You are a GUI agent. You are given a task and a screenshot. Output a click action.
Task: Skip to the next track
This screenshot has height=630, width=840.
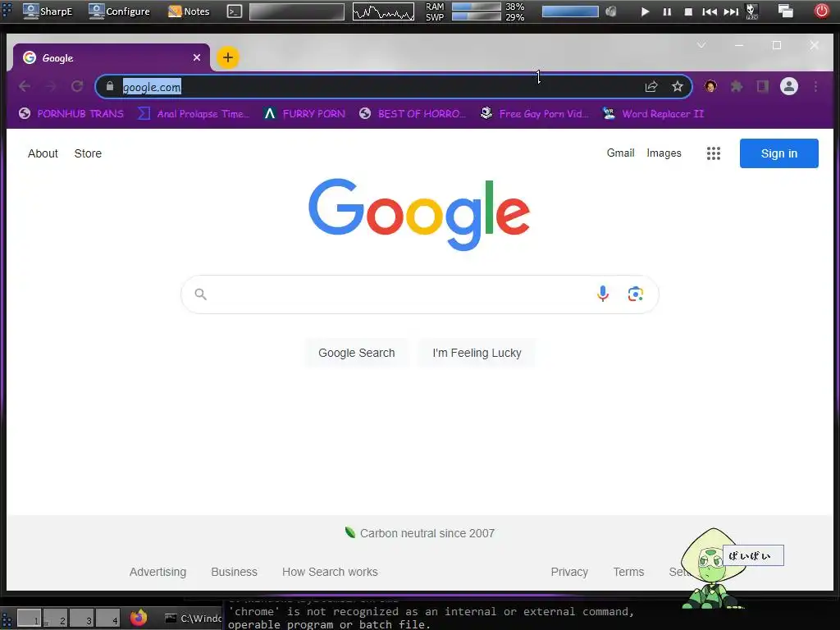[x=731, y=11]
